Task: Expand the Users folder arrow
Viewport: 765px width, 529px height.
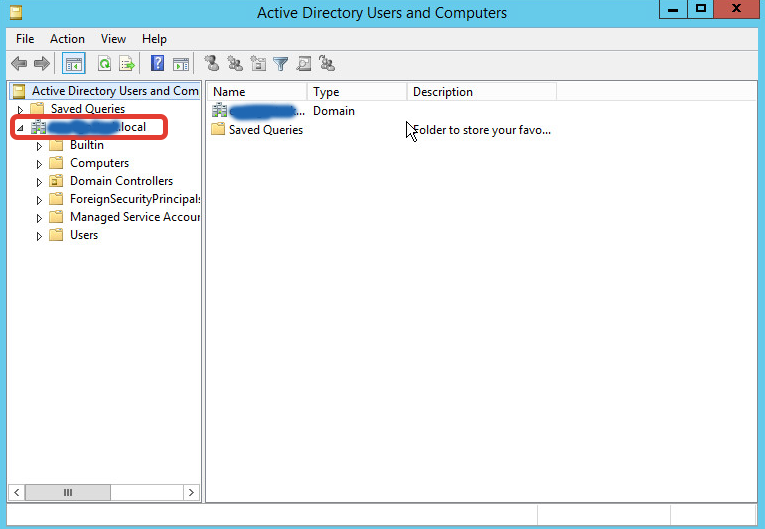Action: pyautogui.click(x=40, y=236)
